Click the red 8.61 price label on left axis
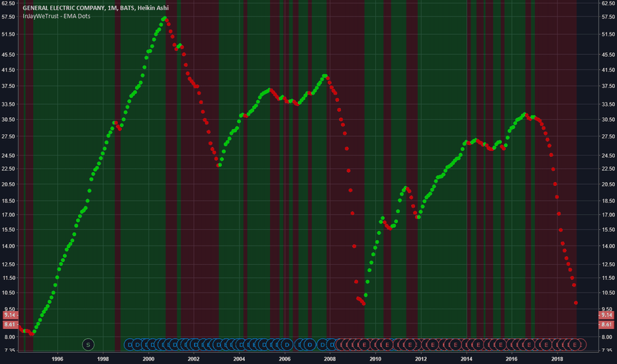This screenshot has height=364, width=617. coord(10,325)
